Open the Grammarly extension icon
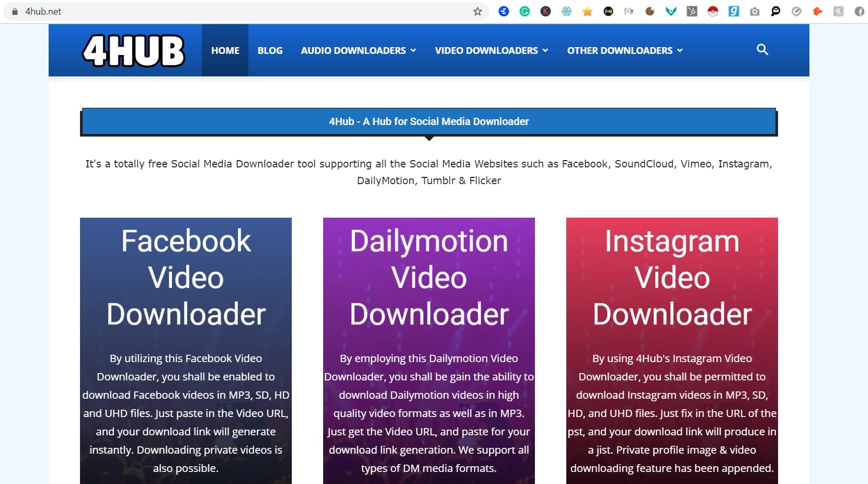Image resolution: width=868 pixels, height=484 pixels. pos(524,11)
